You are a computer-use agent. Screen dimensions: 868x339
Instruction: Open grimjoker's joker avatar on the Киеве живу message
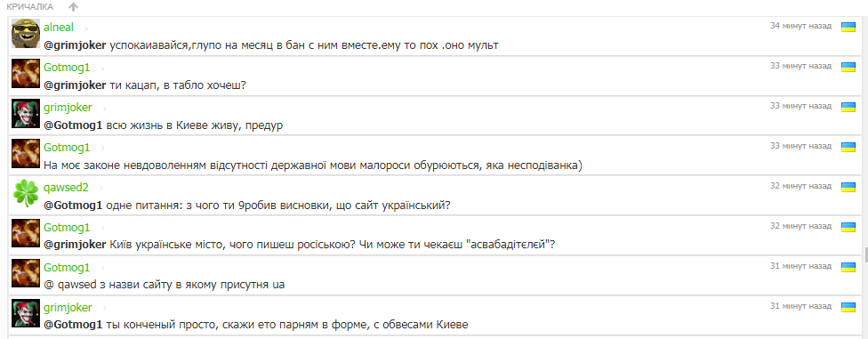[x=26, y=114]
